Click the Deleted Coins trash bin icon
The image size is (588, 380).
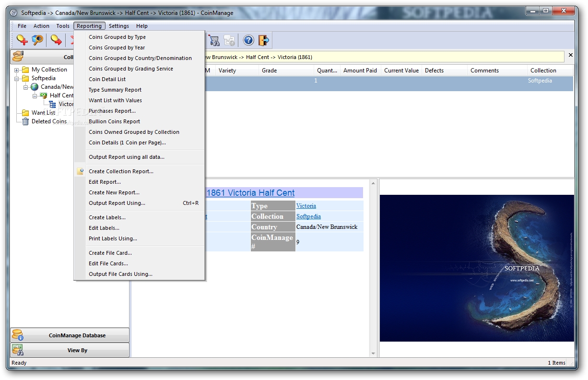tap(25, 121)
